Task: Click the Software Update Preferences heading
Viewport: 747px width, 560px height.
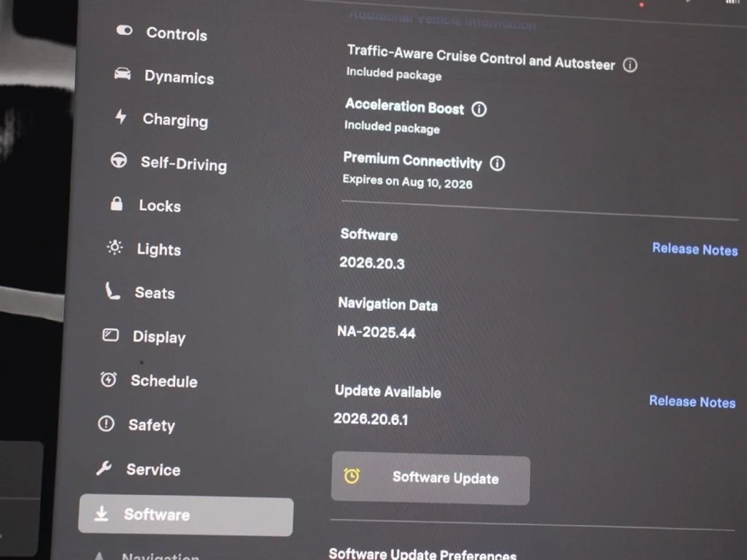Action: tap(422, 554)
